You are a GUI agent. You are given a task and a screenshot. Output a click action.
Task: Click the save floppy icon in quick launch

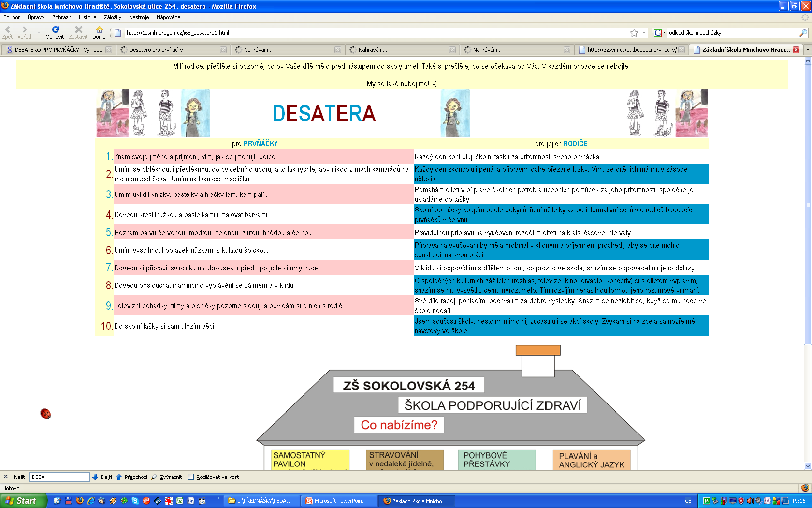[x=68, y=501]
